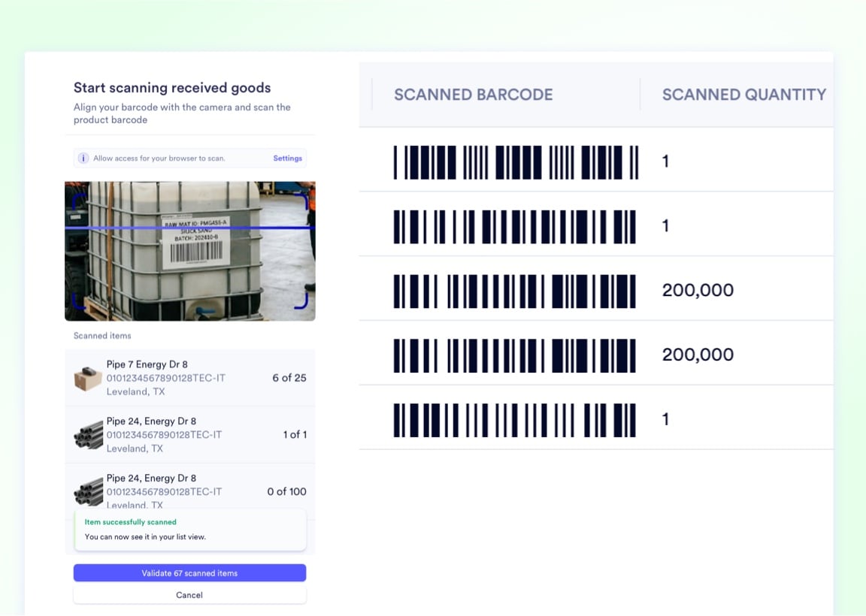
Task: Click the info icon beside browser access notice
Action: click(83, 159)
